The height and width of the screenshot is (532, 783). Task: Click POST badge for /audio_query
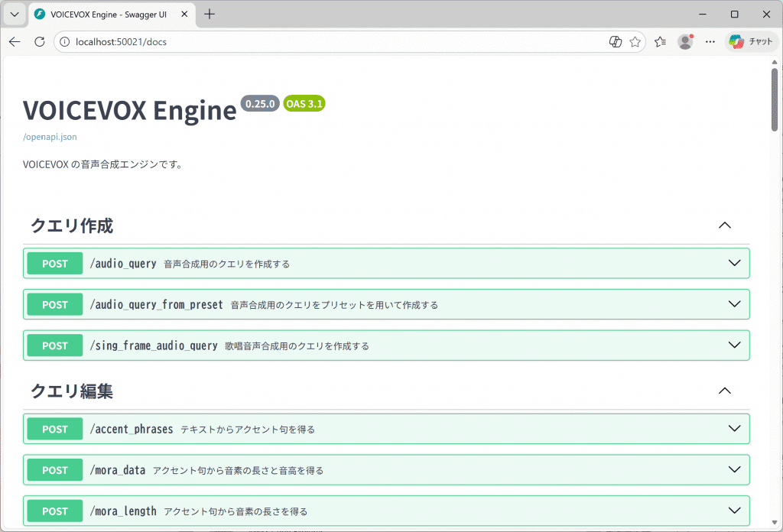(x=55, y=264)
